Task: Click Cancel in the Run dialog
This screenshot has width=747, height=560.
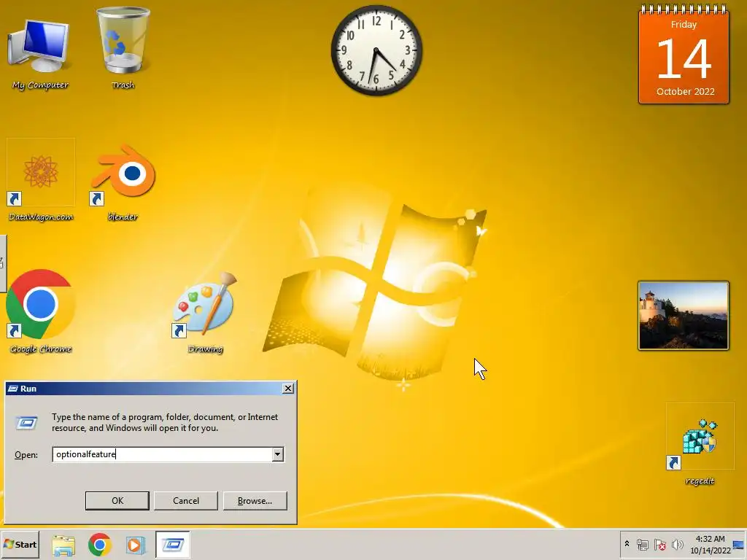Action: pos(186,500)
